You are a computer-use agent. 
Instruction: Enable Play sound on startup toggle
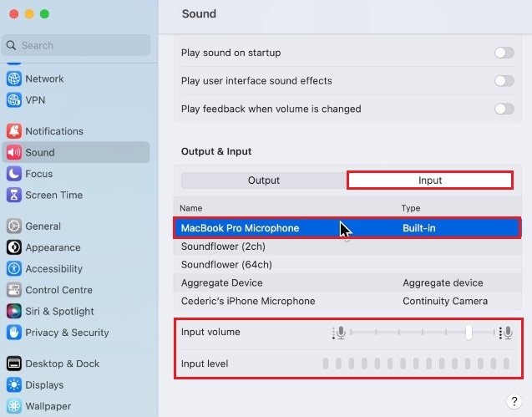pyautogui.click(x=504, y=53)
